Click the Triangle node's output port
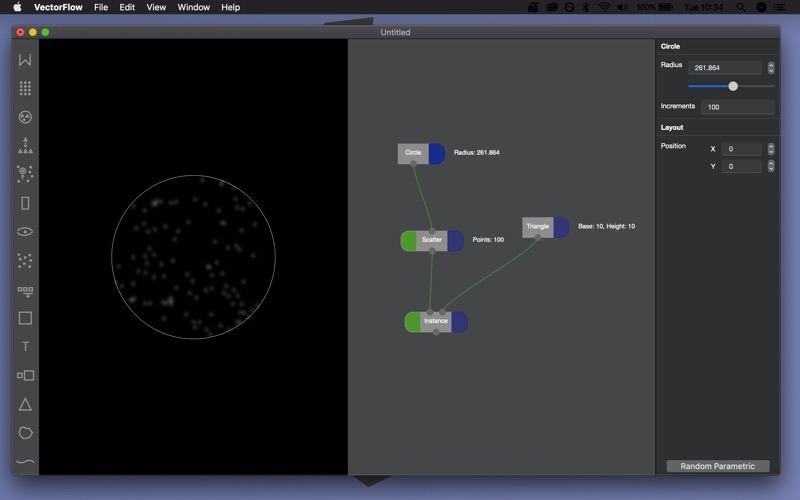Viewport: 800px width, 500px height. tap(538, 238)
